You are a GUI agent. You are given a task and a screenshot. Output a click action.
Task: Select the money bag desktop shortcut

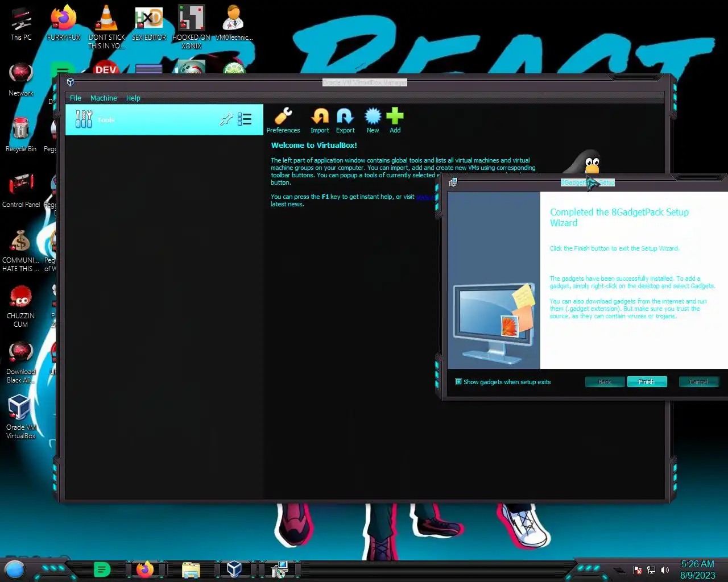[x=21, y=251]
